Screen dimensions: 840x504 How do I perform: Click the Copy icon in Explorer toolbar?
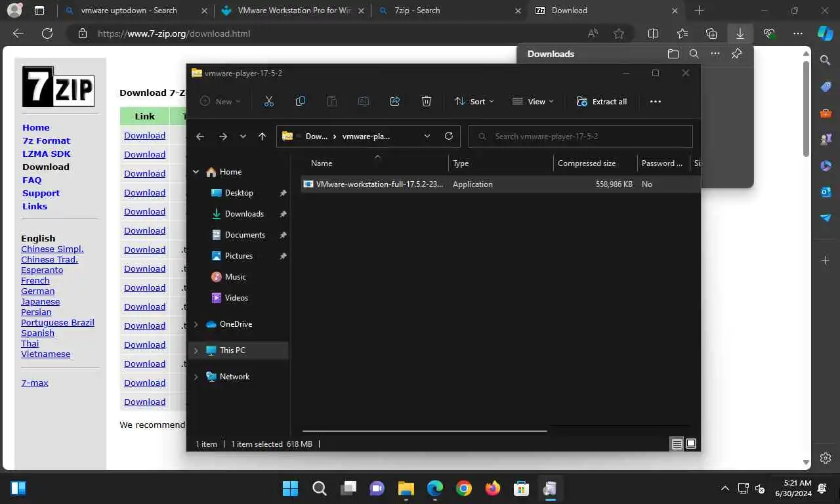[x=300, y=101]
